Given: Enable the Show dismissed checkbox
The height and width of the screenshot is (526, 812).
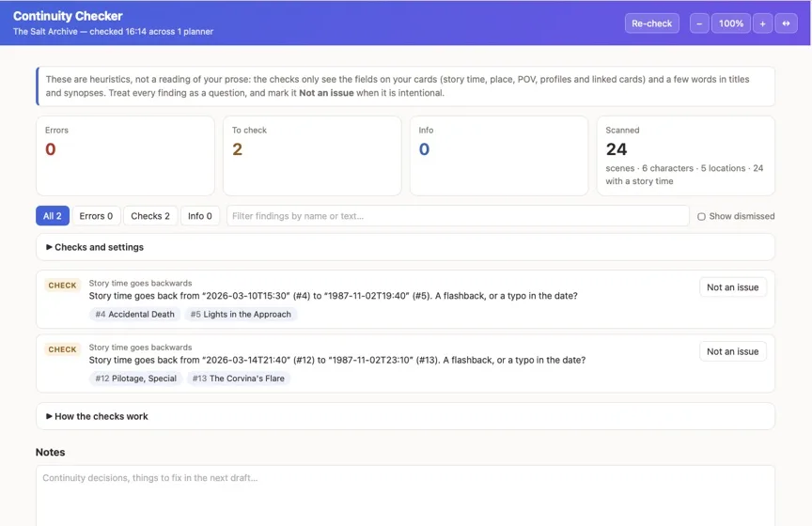Looking at the screenshot, I should click(701, 216).
